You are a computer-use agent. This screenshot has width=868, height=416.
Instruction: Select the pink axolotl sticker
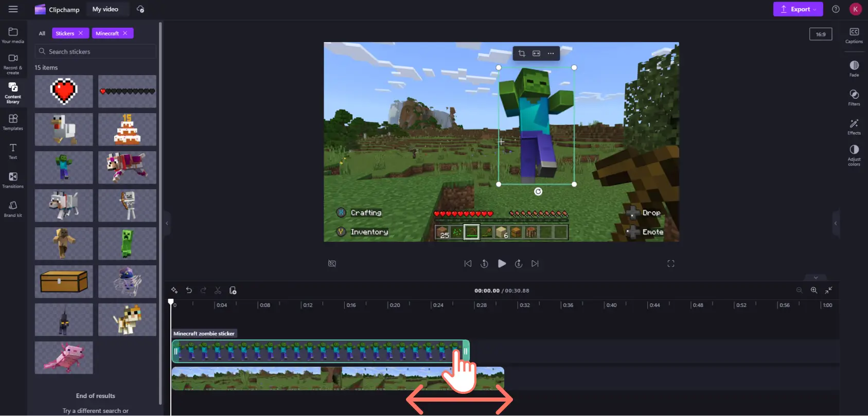pos(64,358)
